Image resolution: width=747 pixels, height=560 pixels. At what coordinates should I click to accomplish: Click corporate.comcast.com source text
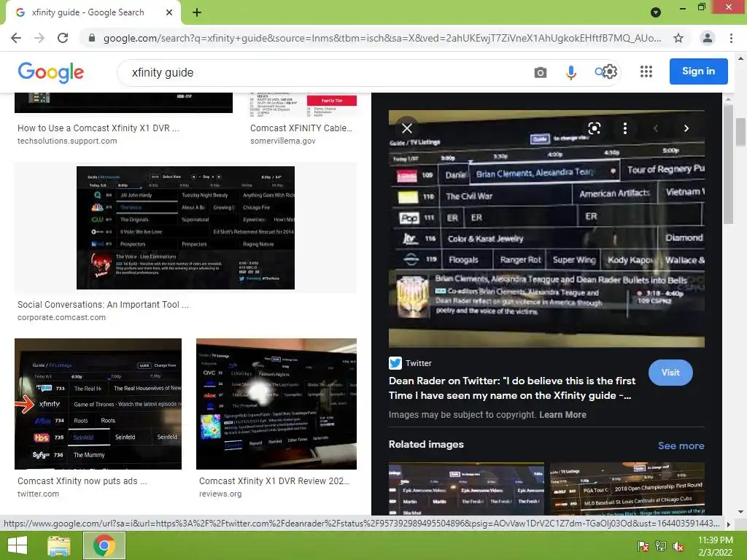(61, 318)
